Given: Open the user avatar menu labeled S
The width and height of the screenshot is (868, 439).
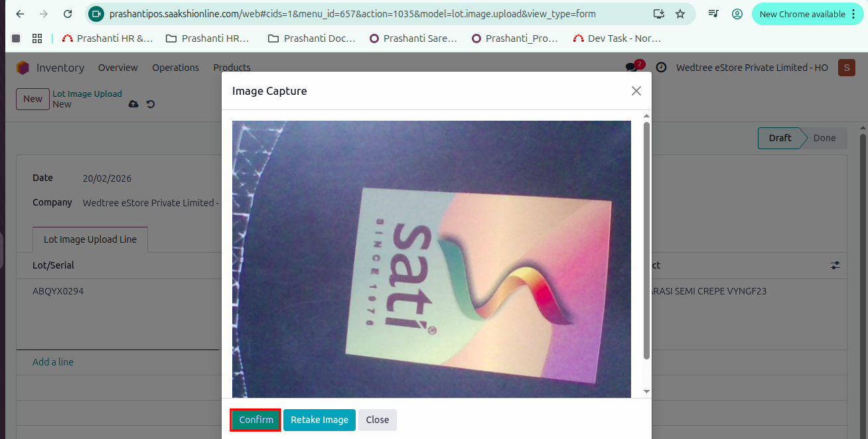Looking at the screenshot, I should [x=846, y=67].
